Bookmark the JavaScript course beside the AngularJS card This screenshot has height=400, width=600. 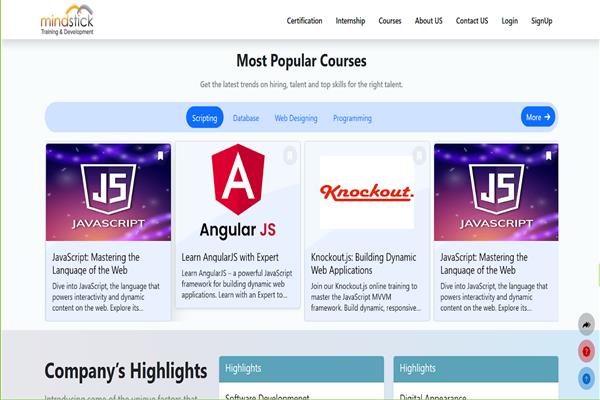point(161,155)
